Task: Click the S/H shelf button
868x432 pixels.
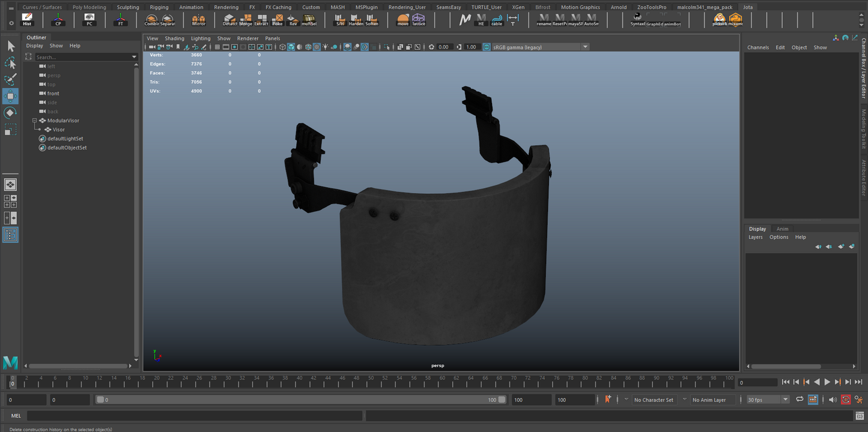Action: 339,20
